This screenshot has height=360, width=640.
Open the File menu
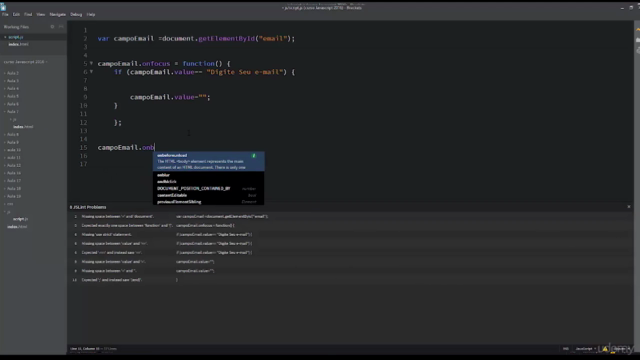click(x=5, y=15)
